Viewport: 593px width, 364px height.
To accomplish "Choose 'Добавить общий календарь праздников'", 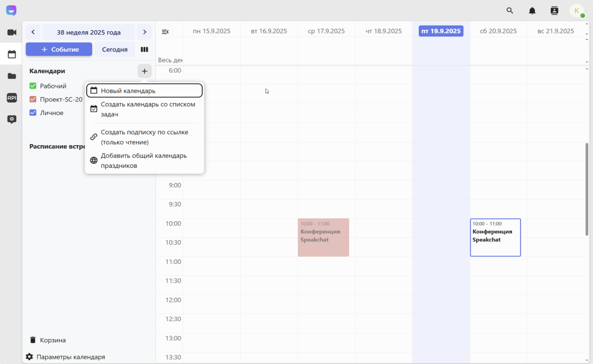I will pos(144,160).
